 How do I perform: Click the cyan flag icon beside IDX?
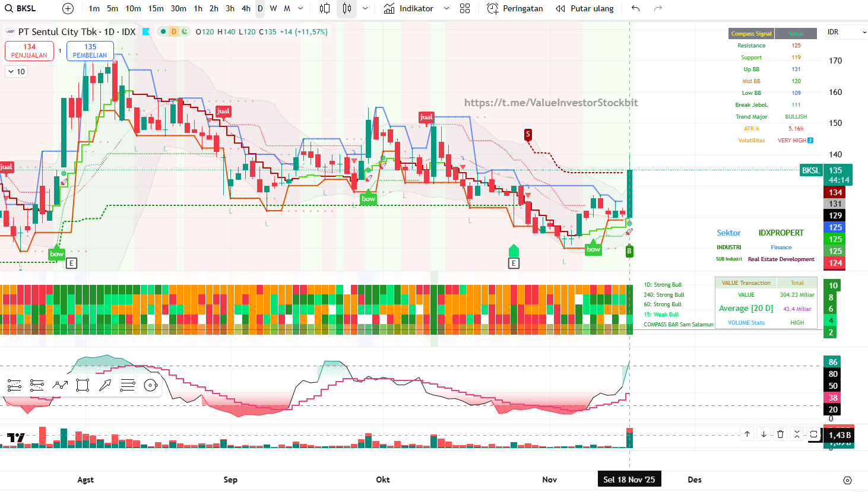pyautogui.click(x=146, y=31)
